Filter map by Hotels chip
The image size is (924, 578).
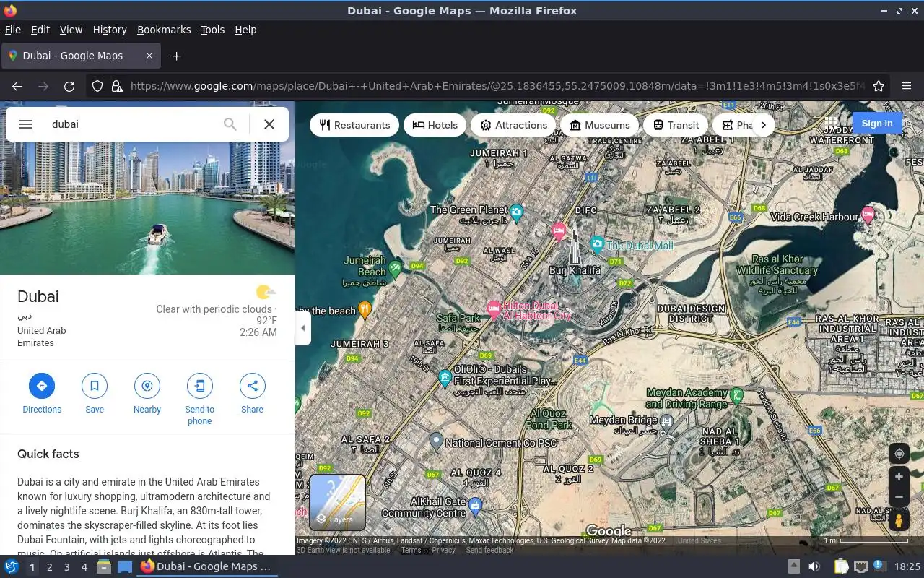tap(435, 125)
